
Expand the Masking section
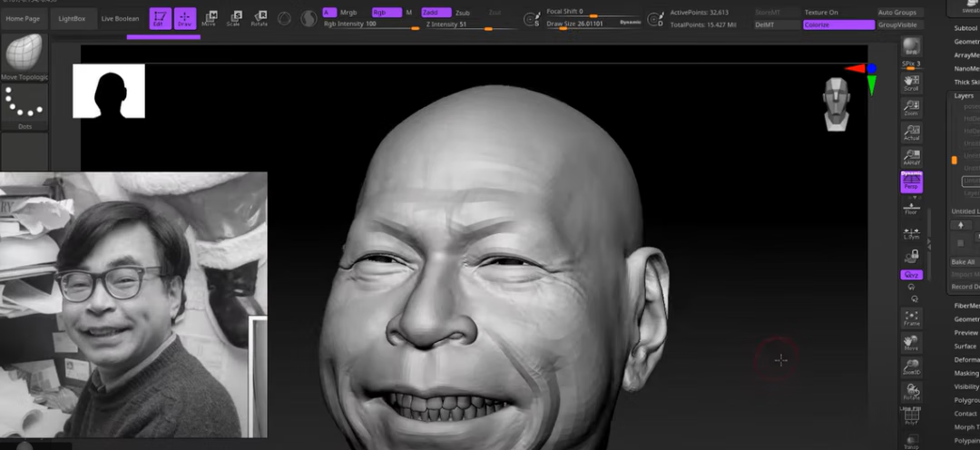[x=966, y=373]
